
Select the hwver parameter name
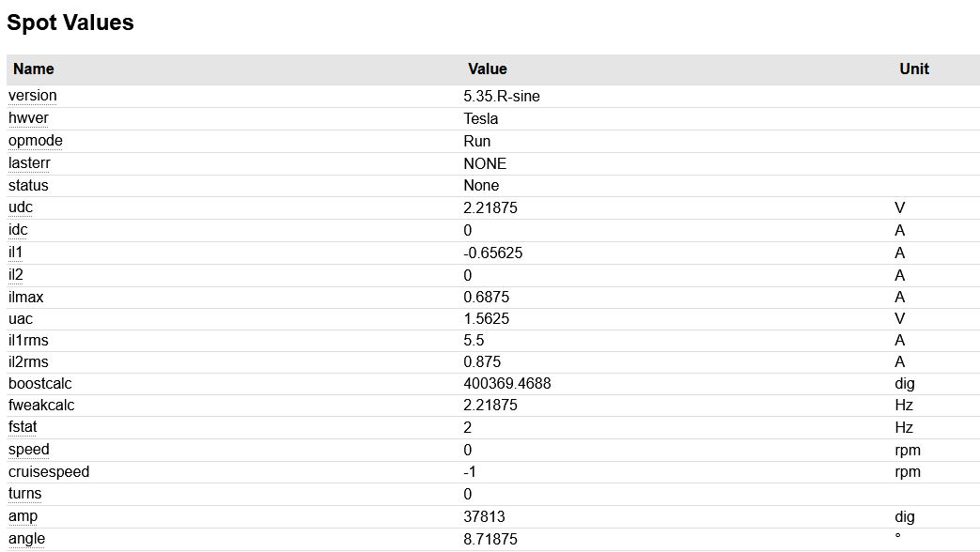(x=28, y=118)
